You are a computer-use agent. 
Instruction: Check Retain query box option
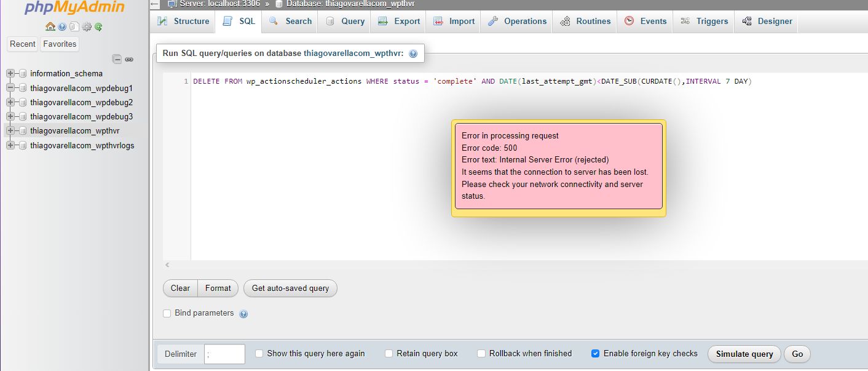389,353
